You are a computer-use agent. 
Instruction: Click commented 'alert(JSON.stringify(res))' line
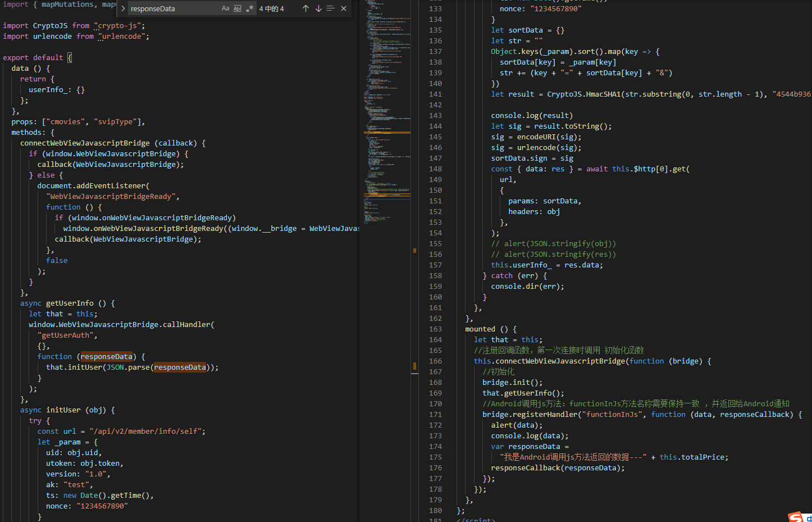554,255
